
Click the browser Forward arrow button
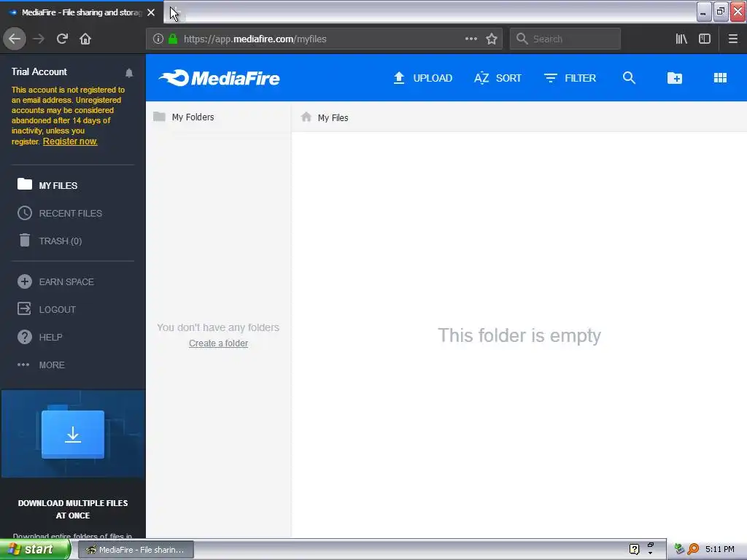tap(39, 39)
